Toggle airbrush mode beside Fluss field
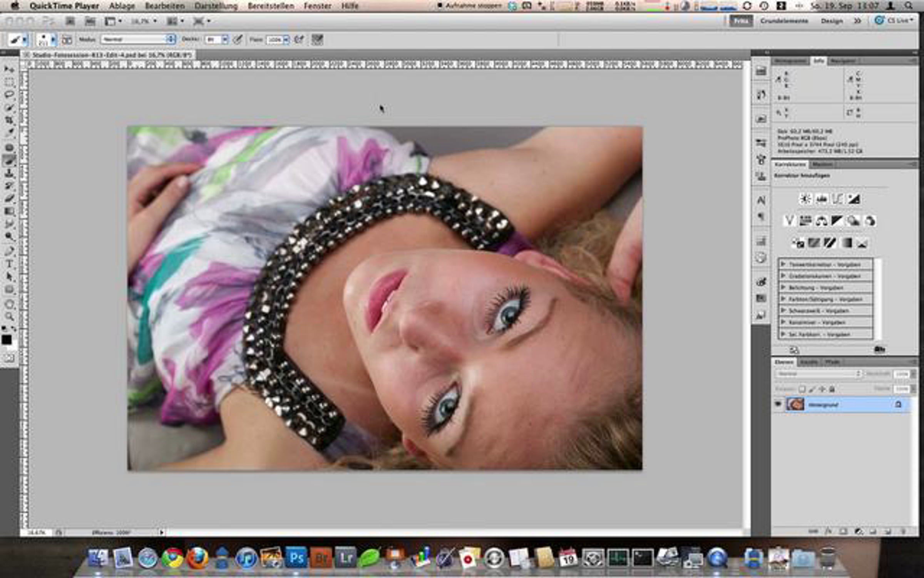 pyautogui.click(x=299, y=39)
